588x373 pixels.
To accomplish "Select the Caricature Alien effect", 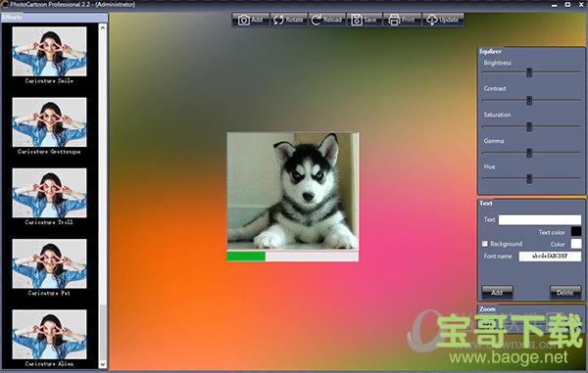I will click(x=50, y=335).
